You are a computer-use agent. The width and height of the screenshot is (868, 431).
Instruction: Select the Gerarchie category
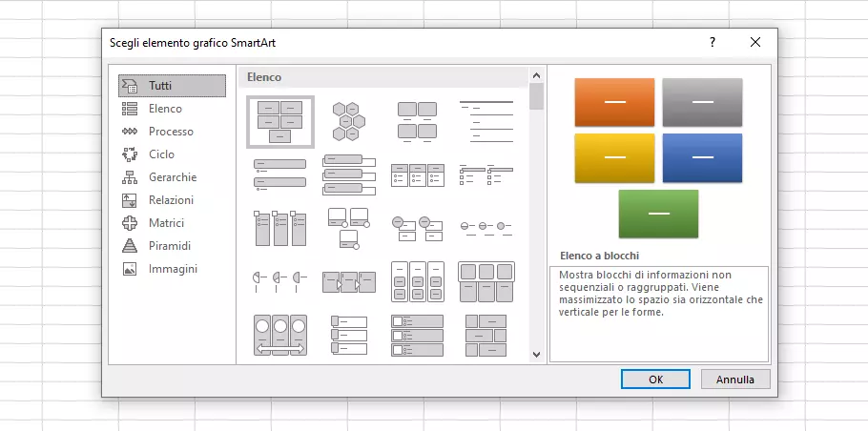(172, 177)
